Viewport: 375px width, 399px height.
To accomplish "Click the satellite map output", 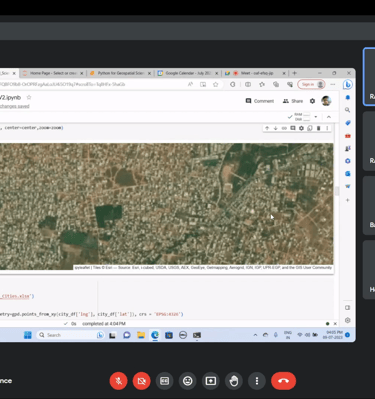I will [166, 206].
